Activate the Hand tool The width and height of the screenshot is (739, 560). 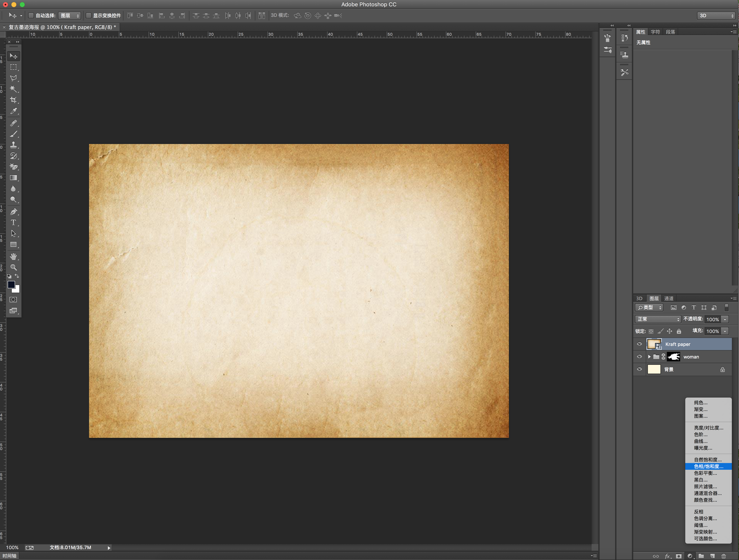pyautogui.click(x=13, y=256)
